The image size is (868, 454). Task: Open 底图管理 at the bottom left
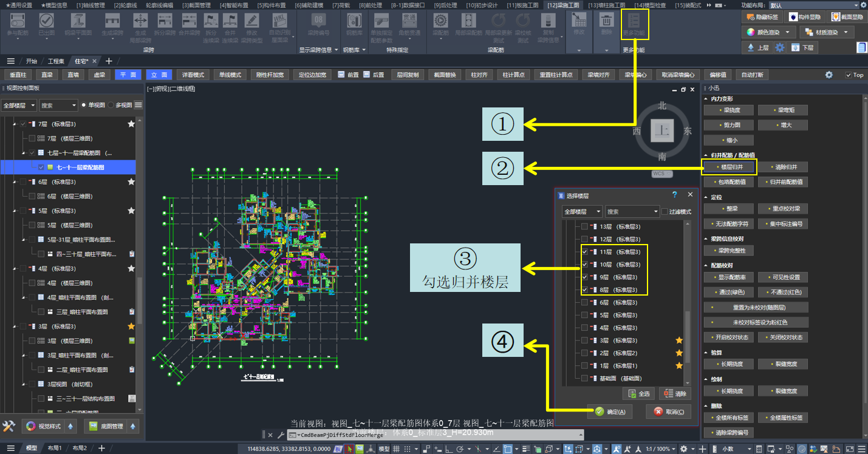pos(105,426)
